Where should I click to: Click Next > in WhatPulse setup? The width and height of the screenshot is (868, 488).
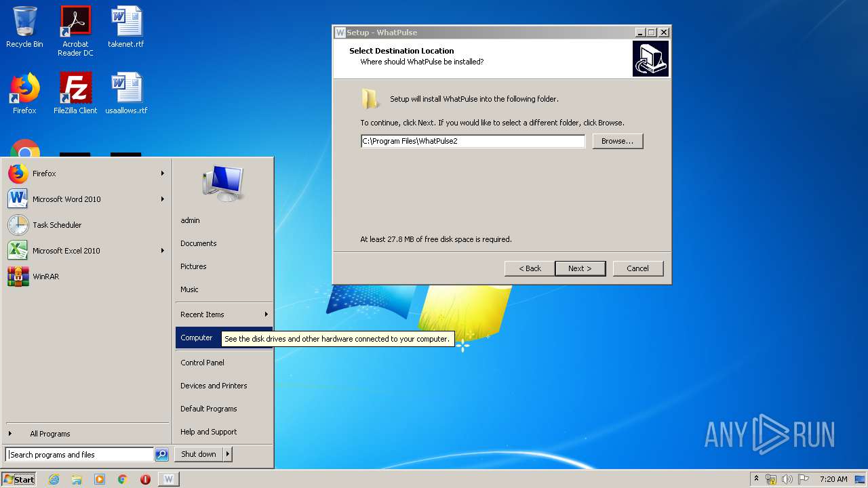[580, 268]
